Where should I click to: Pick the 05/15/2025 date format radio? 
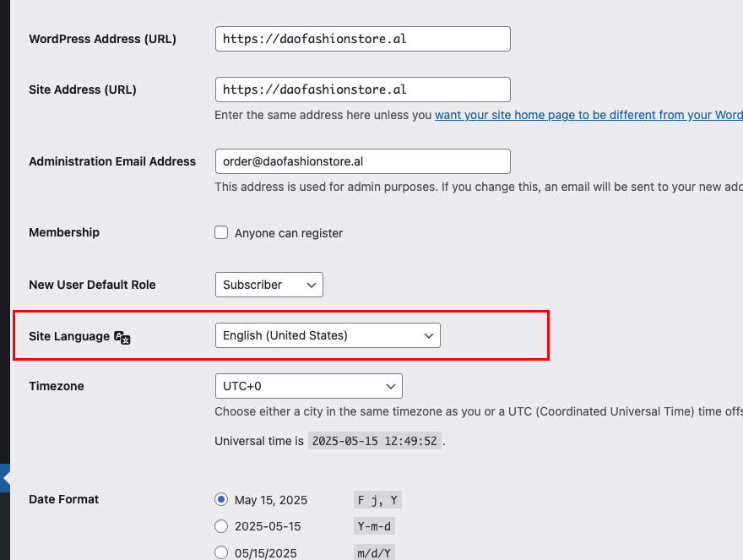click(x=221, y=552)
